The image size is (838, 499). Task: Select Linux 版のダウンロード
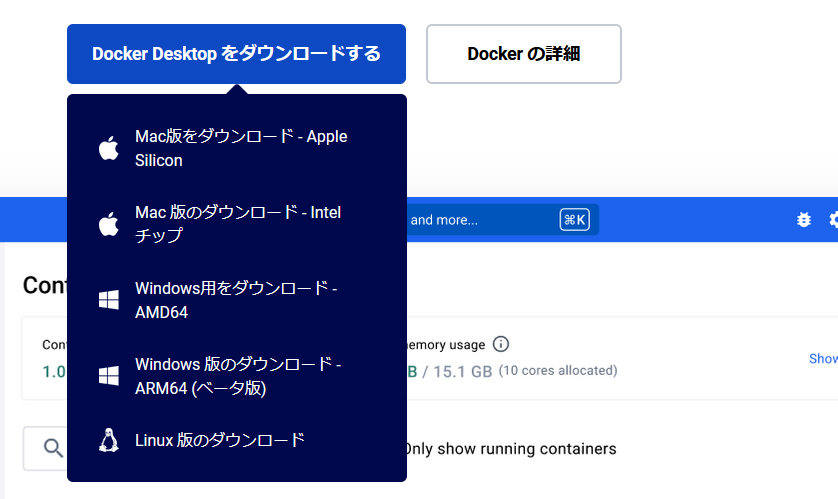click(220, 440)
